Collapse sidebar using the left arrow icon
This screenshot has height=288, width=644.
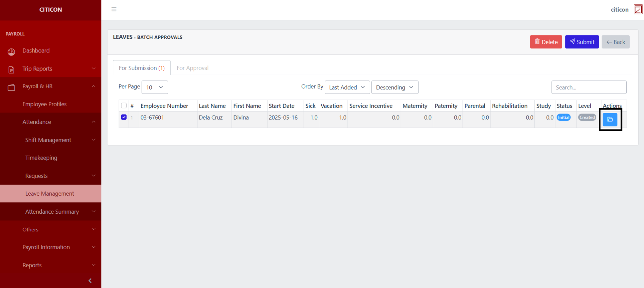(90, 281)
